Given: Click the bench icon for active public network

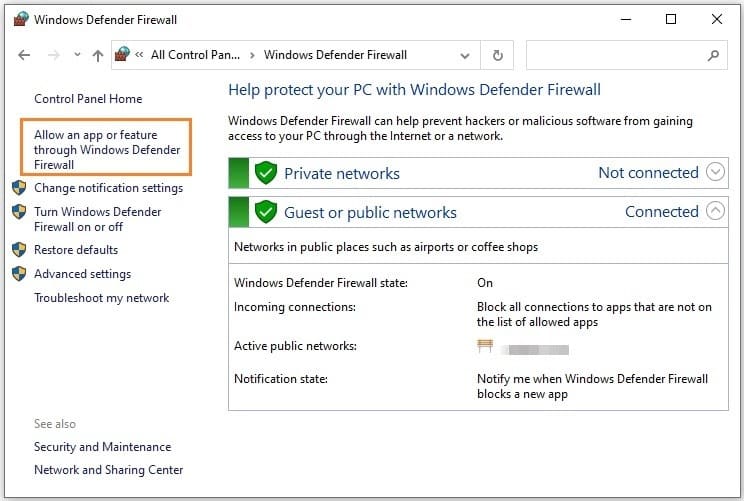Looking at the screenshot, I should [485, 346].
